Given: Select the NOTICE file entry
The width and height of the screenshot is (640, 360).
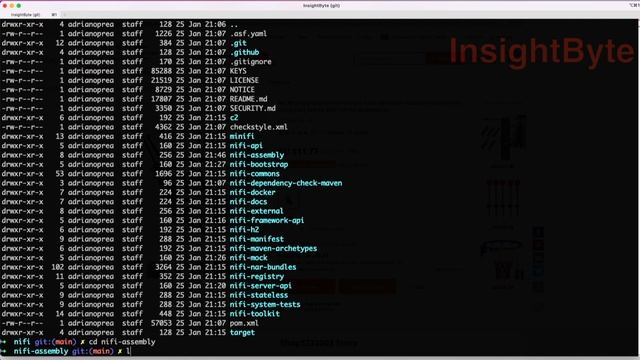Looking at the screenshot, I should [x=242, y=90].
